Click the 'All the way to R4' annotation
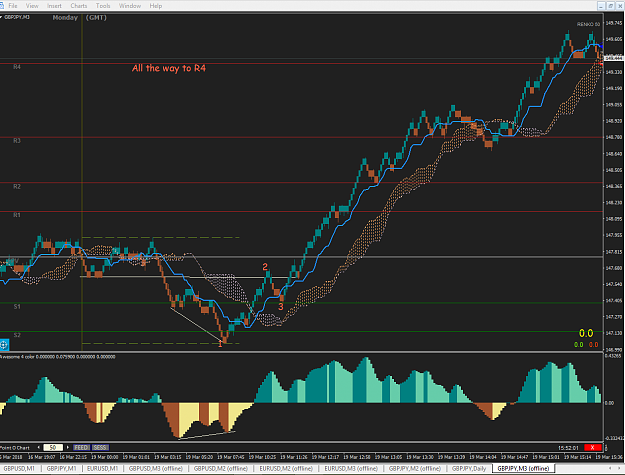This screenshot has height=475, width=625. point(169,68)
